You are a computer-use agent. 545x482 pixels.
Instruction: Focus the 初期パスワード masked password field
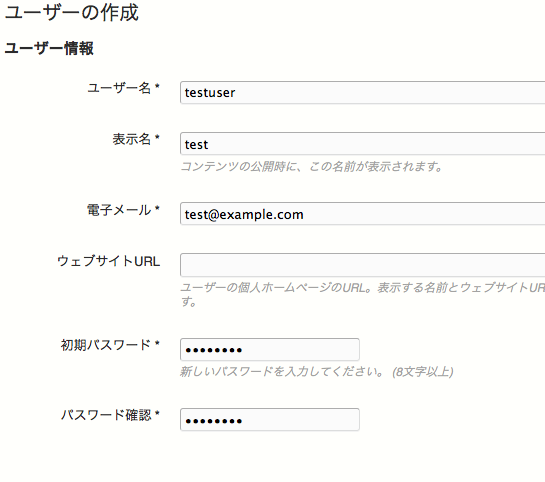[270, 349]
